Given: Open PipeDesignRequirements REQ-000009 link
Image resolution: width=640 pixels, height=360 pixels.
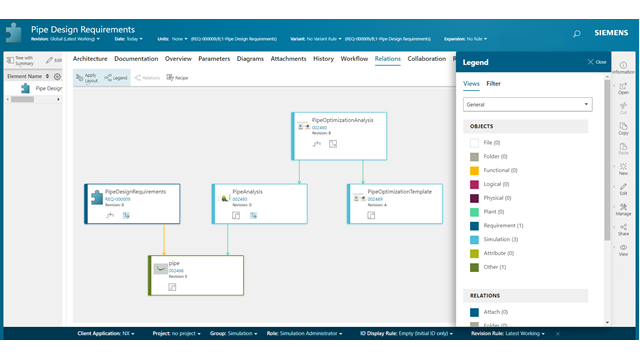Looking at the screenshot, I should click(x=118, y=199).
